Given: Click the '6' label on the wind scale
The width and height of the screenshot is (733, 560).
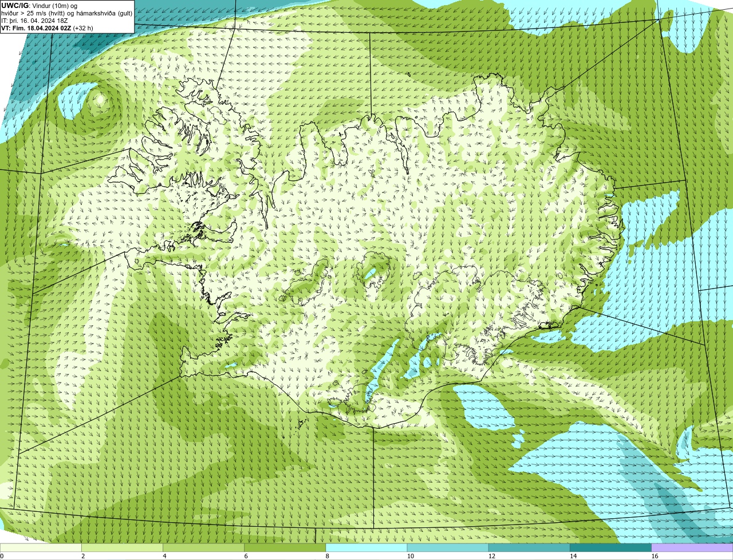Looking at the screenshot, I should pos(246,556).
